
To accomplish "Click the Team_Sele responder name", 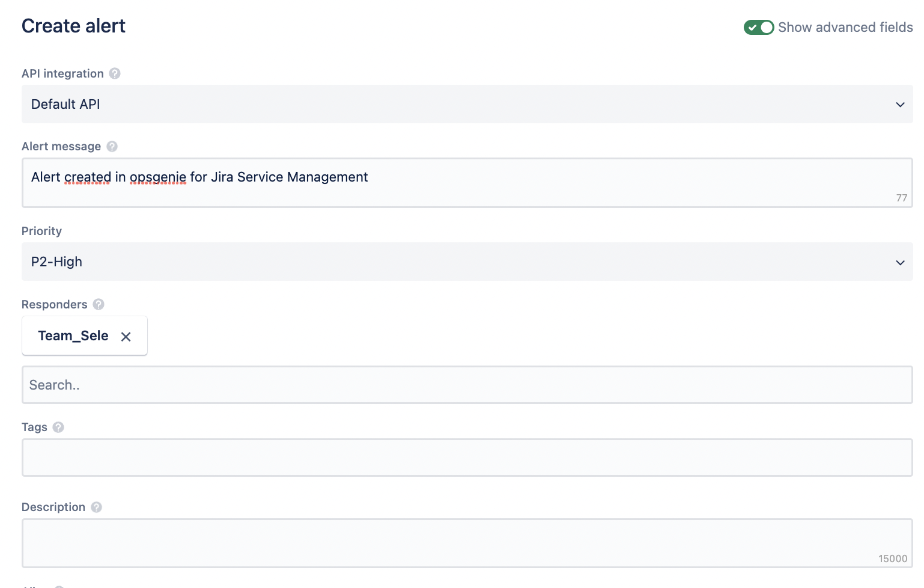I will pos(73,335).
